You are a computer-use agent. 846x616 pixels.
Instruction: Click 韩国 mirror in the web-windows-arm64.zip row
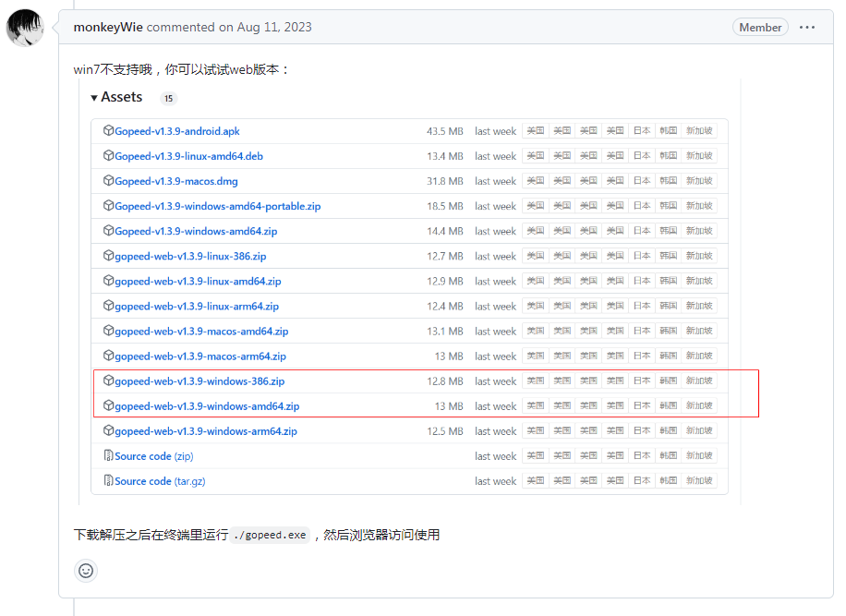pyautogui.click(x=668, y=430)
